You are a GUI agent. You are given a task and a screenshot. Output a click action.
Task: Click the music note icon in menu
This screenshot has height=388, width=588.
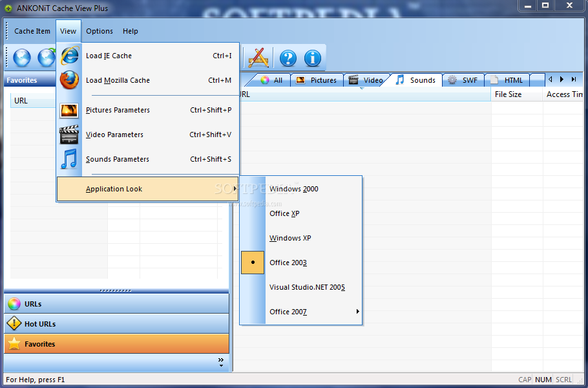[69, 159]
